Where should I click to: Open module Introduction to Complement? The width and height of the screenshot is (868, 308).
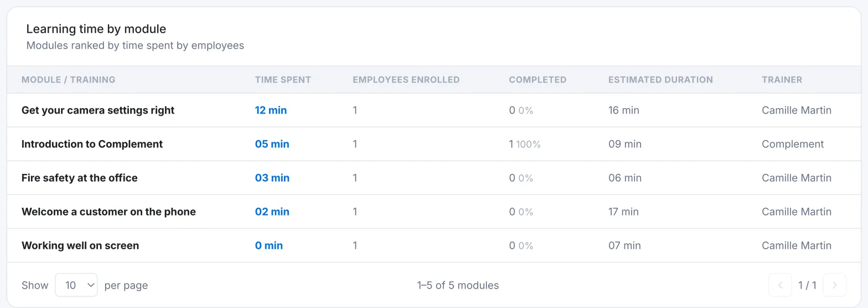[92, 144]
